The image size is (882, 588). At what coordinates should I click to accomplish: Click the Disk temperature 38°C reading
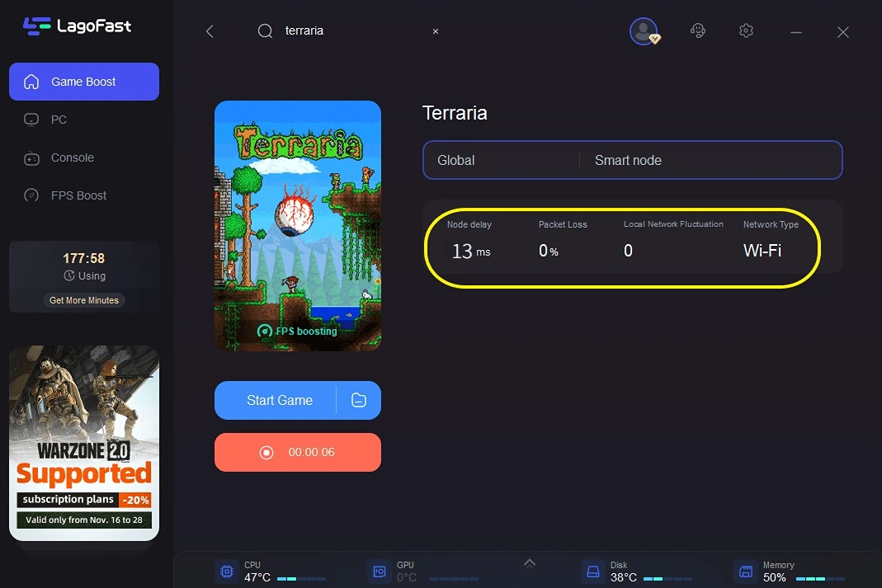(623, 577)
